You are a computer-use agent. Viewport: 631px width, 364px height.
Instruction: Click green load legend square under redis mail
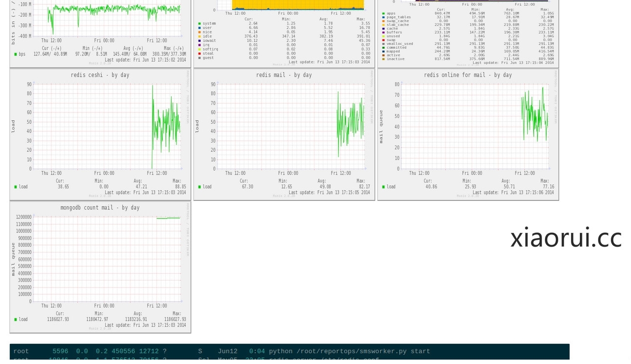coord(200,187)
